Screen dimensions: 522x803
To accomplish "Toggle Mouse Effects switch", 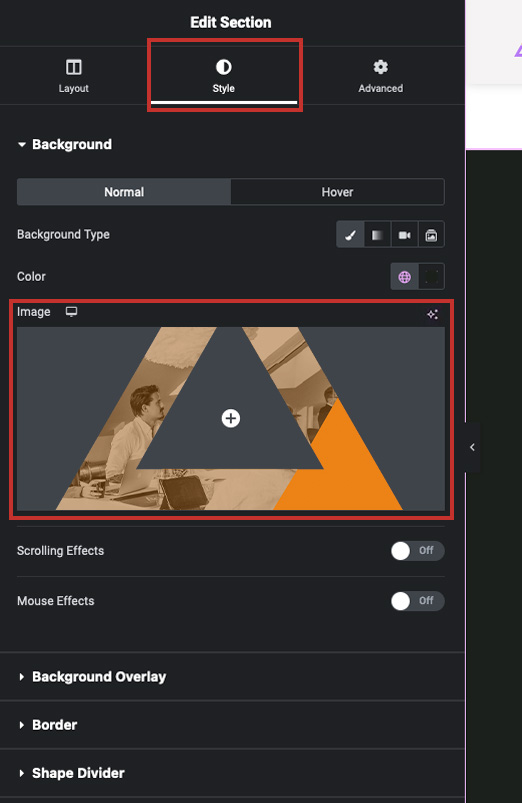I will [417, 601].
